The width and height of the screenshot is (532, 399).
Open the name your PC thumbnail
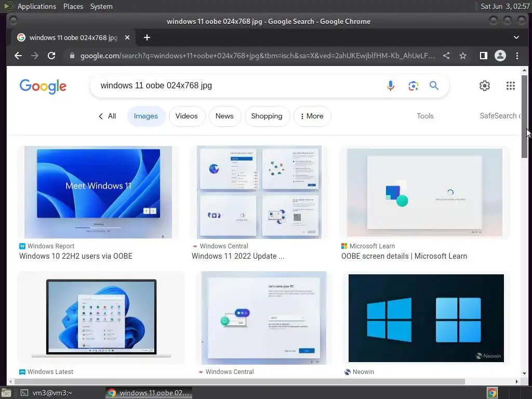click(x=263, y=318)
